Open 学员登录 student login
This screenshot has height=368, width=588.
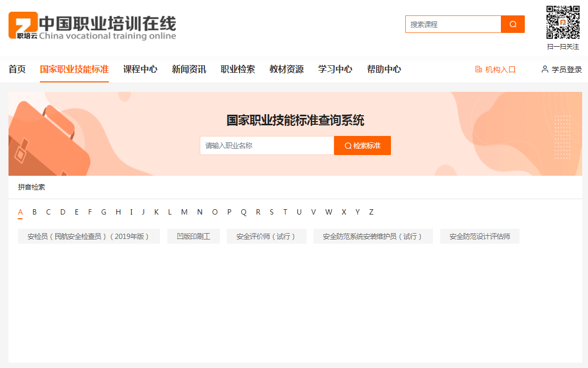click(x=561, y=70)
